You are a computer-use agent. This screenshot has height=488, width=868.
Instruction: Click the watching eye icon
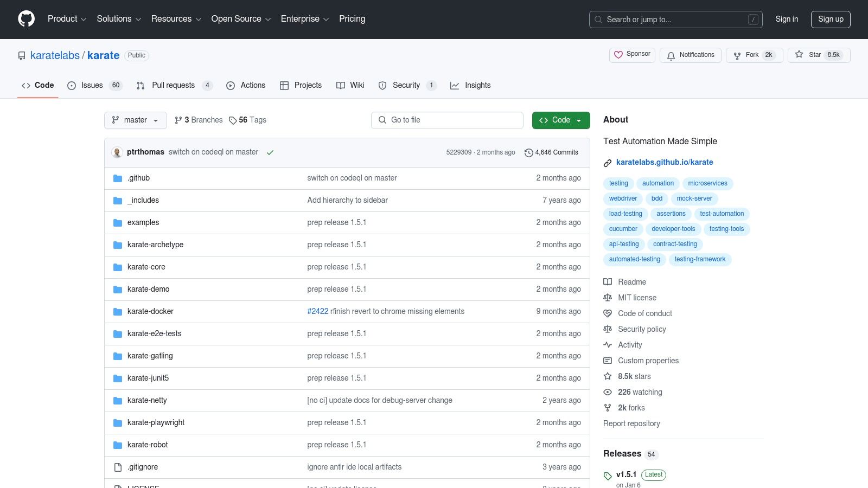[x=608, y=392]
